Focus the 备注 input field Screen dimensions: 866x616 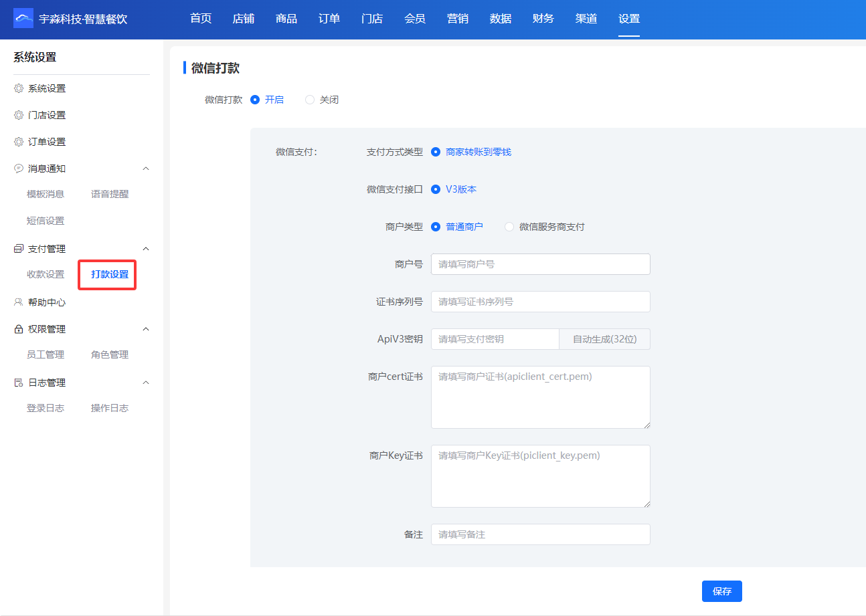pos(541,534)
